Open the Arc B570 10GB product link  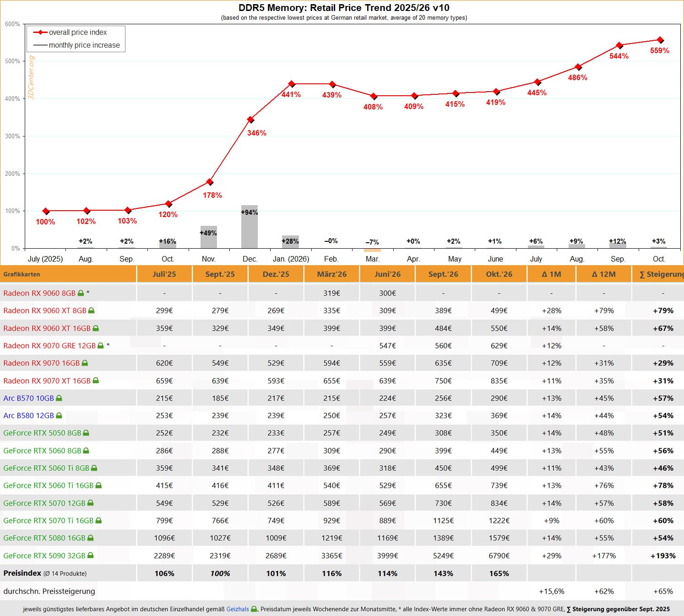28,398
